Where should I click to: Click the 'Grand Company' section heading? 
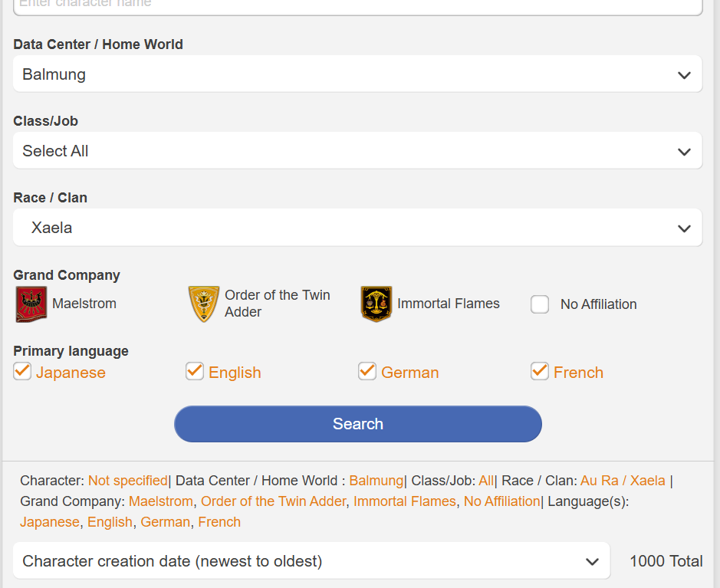pyautogui.click(x=67, y=275)
